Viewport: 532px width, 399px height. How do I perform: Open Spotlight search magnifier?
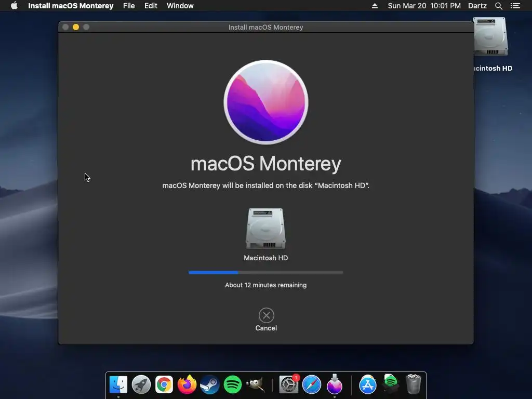[x=498, y=6]
